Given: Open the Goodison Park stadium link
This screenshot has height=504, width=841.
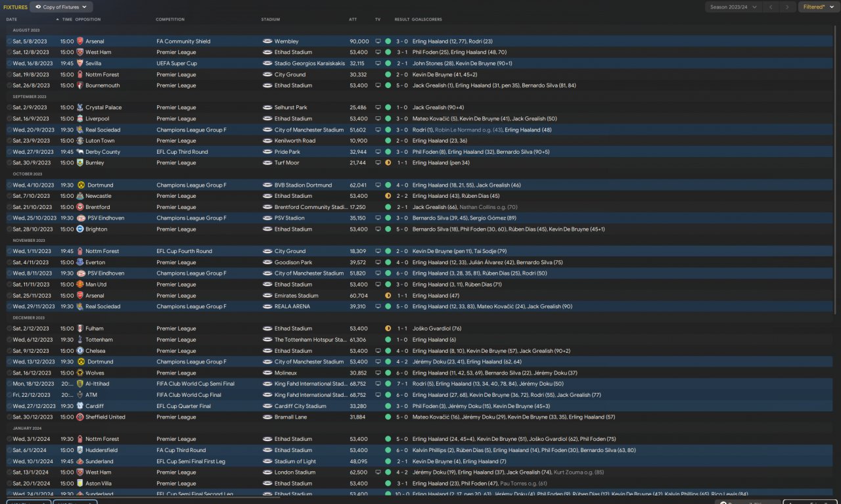Looking at the screenshot, I should coord(292,262).
